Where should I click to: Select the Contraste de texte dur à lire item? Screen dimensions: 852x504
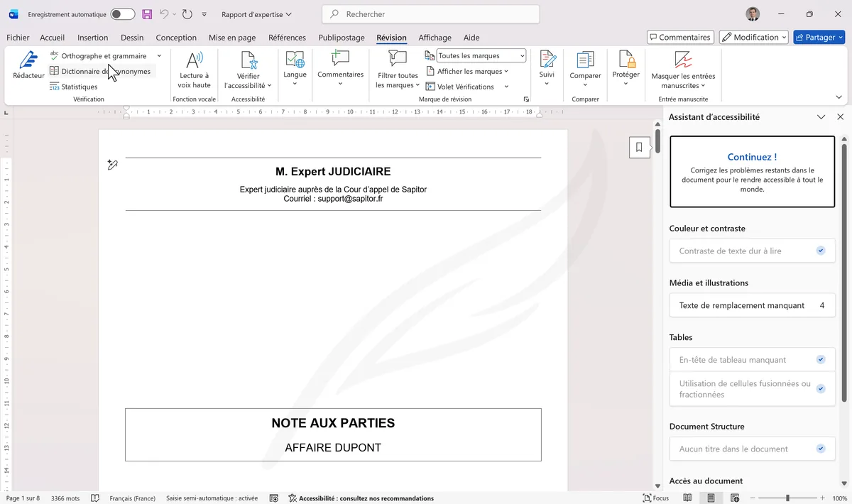point(751,251)
